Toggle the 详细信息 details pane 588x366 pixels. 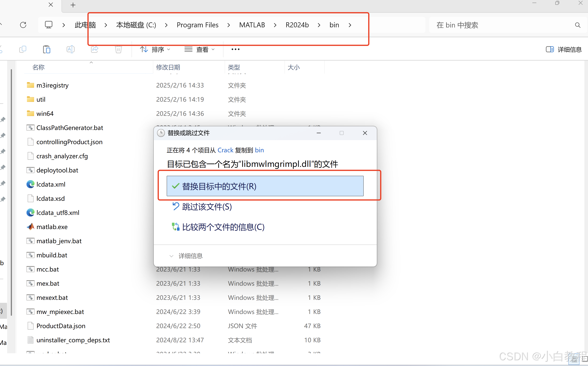click(x=563, y=49)
